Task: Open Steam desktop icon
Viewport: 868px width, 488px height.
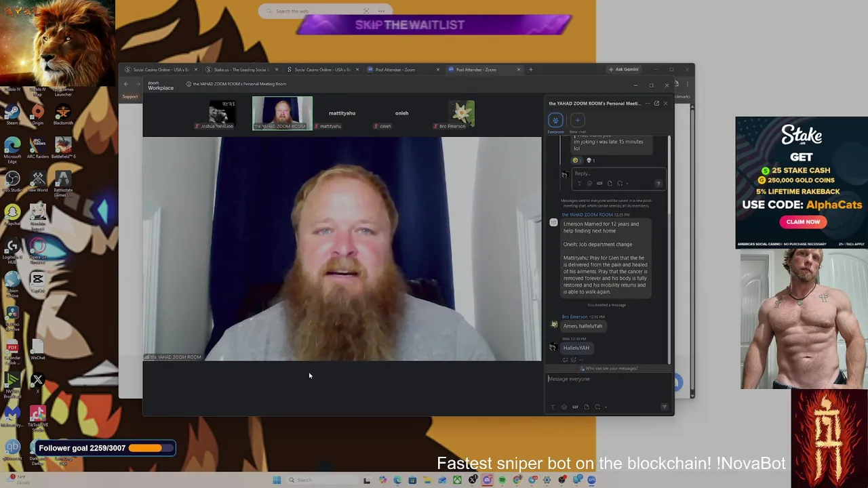Action: click(x=12, y=115)
